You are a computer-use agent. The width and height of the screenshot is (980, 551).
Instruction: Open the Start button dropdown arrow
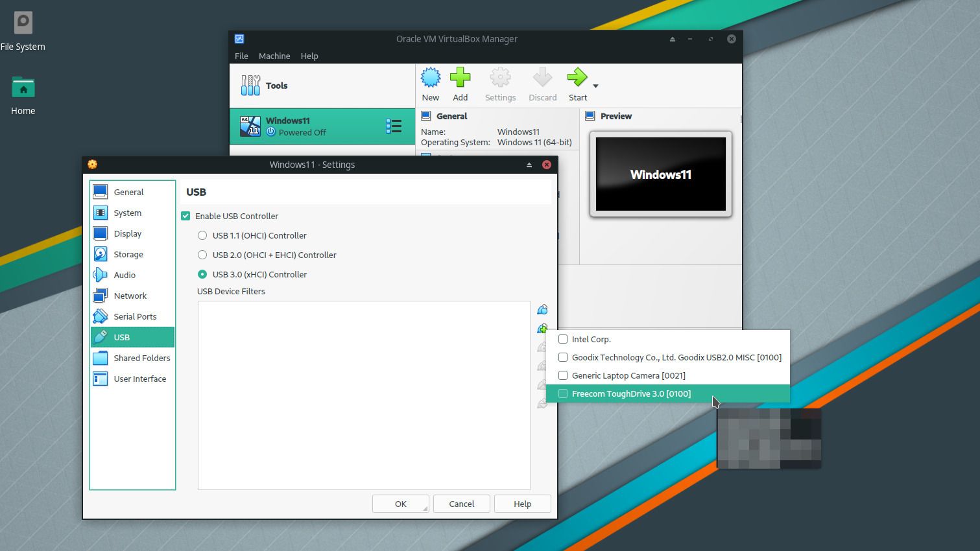(595, 86)
